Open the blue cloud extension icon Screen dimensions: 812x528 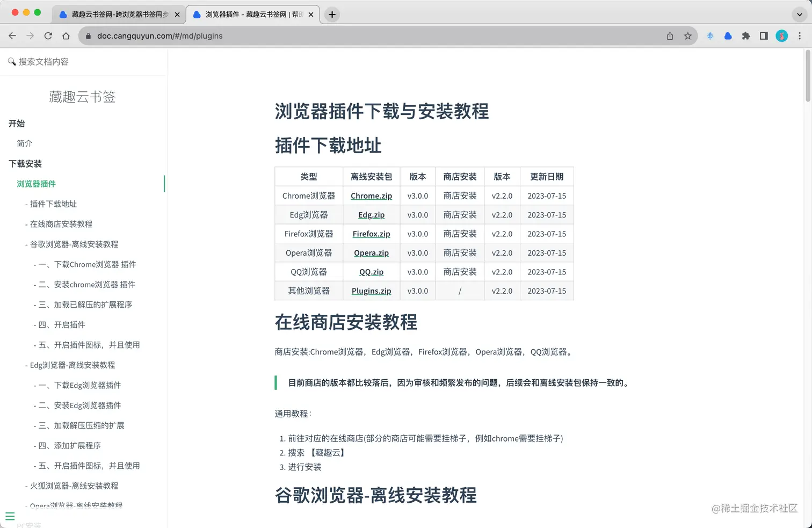coord(728,36)
